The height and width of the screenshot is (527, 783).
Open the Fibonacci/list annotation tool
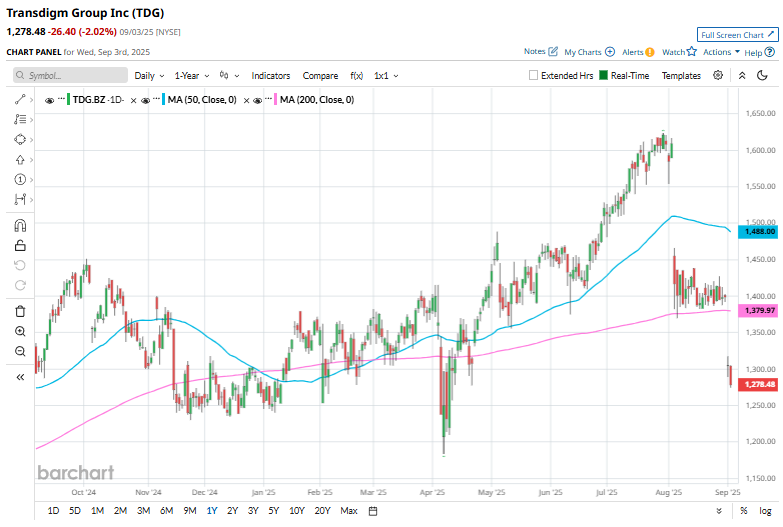[20, 119]
